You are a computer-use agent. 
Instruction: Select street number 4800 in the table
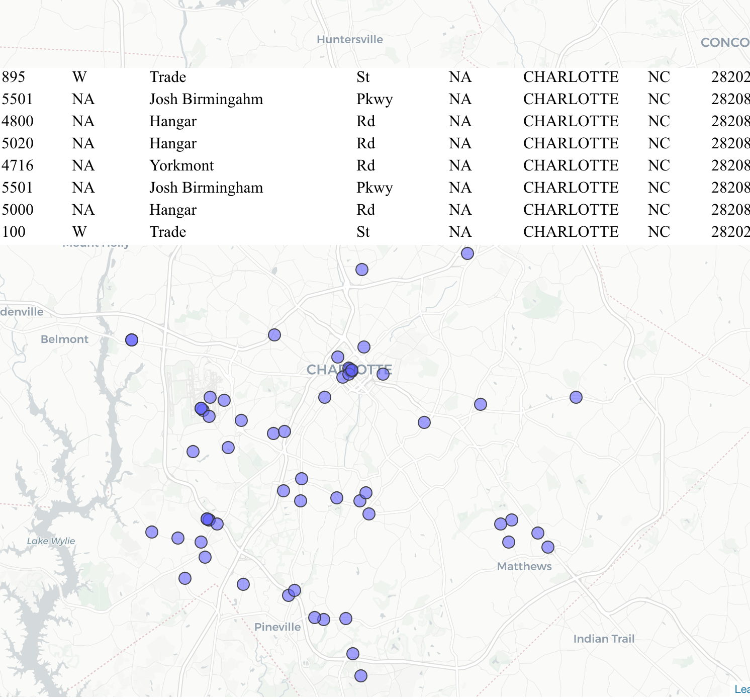[x=18, y=121]
